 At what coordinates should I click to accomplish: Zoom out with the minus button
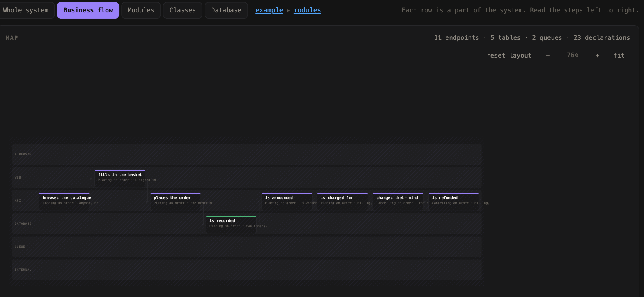coord(547,55)
